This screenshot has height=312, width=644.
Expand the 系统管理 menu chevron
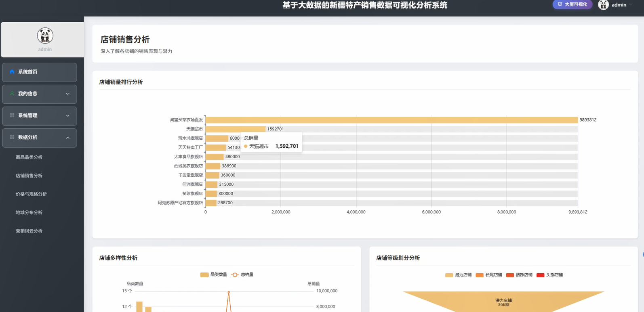coord(68,115)
